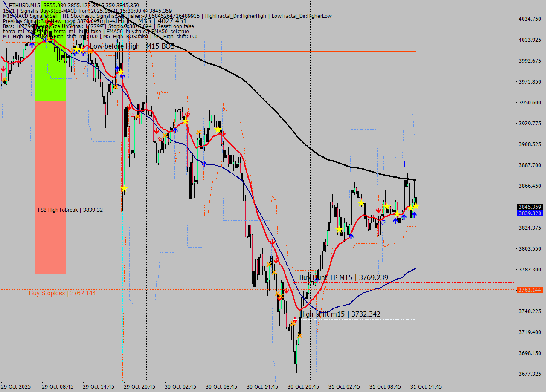This screenshot has height=392, width=546.
Task: Click the lowest orange X near the chart bottom low
Action: [300, 336]
